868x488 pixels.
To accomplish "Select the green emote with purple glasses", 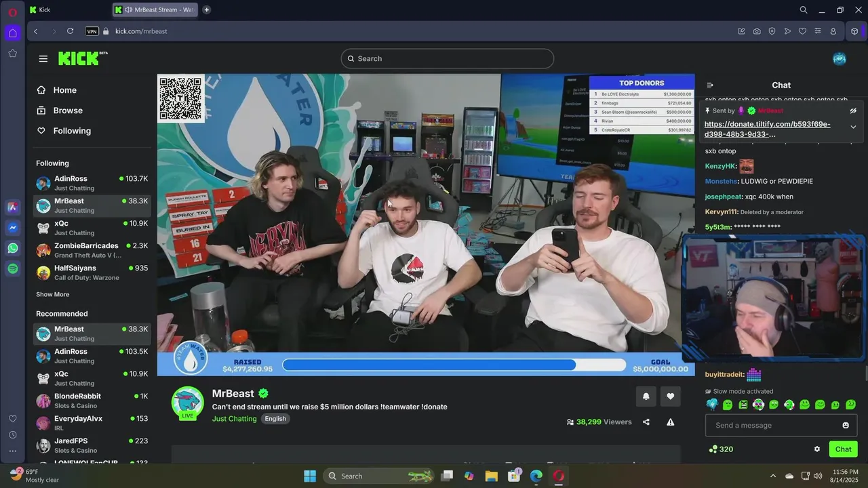I will [758, 405].
